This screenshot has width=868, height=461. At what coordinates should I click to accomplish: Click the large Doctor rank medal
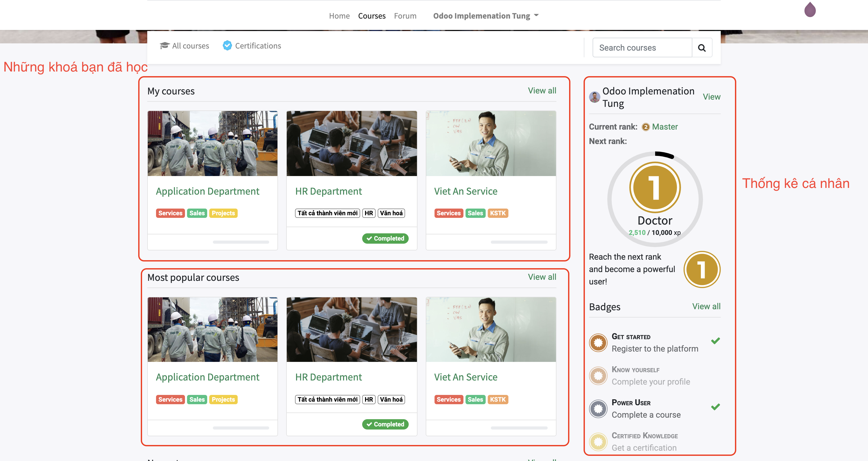[655, 187]
